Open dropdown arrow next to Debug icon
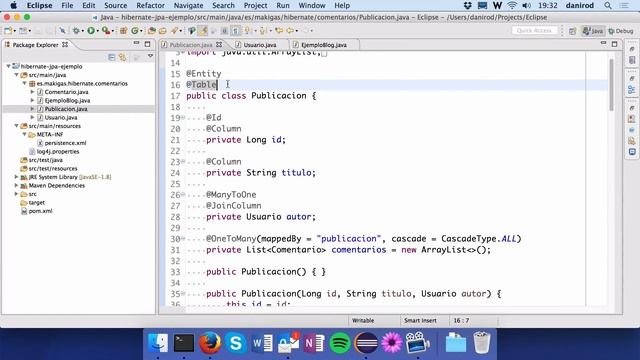 pos(82,31)
